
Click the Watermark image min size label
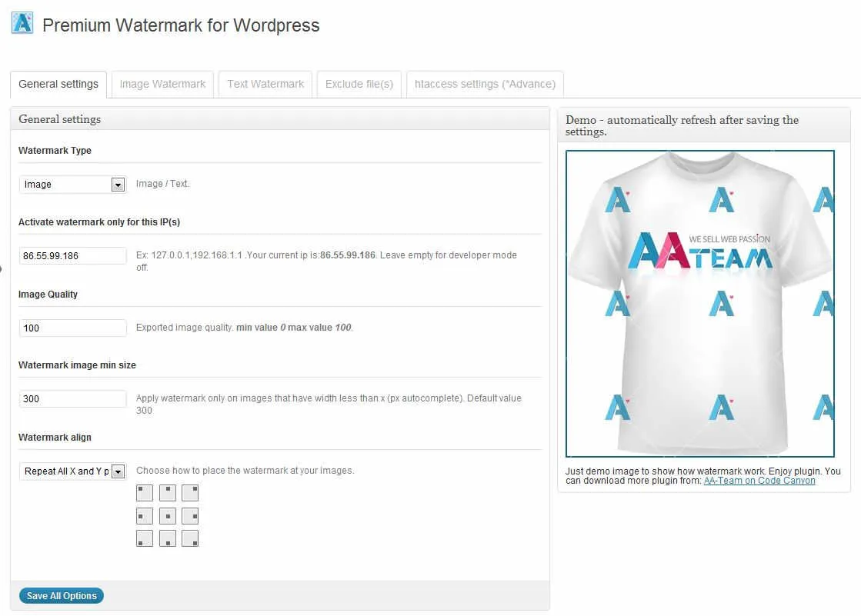pyautogui.click(x=77, y=365)
